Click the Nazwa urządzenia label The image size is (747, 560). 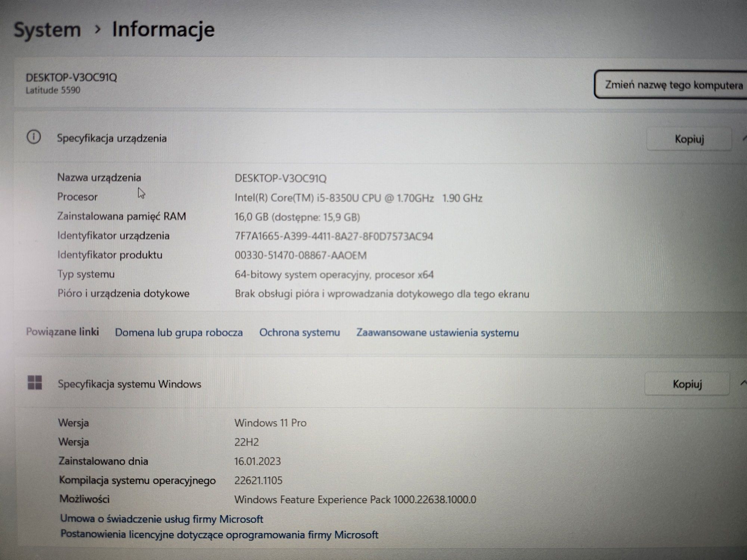click(99, 178)
